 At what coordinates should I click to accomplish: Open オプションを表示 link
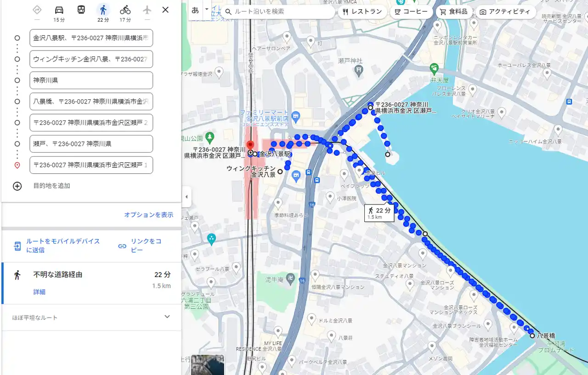click(148, 215)
